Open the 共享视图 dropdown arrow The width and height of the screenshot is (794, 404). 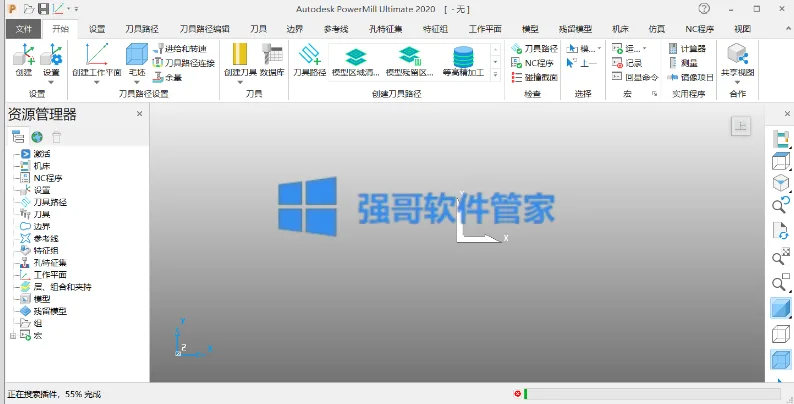point(738,83)
